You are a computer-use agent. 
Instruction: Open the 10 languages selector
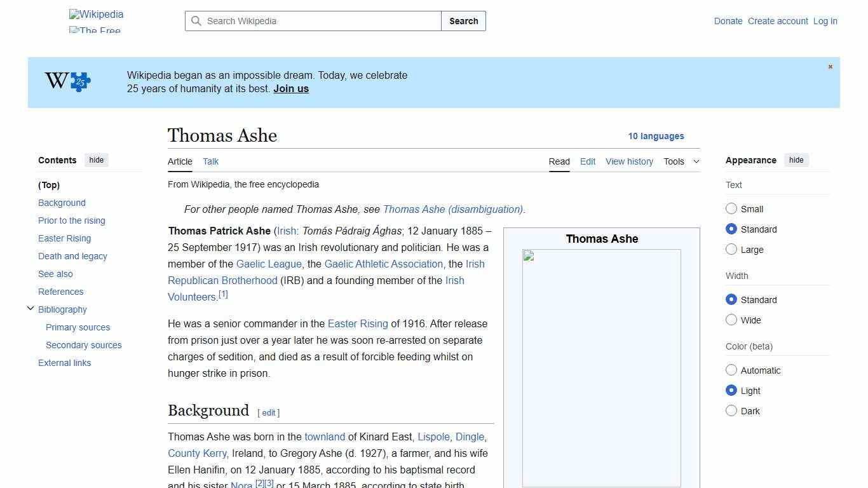[x=656, y=136]
